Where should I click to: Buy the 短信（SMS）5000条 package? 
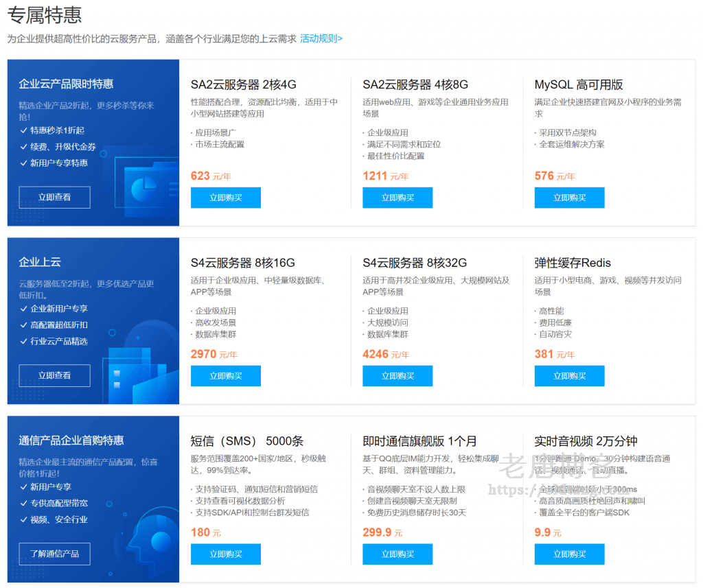(225, 554)
